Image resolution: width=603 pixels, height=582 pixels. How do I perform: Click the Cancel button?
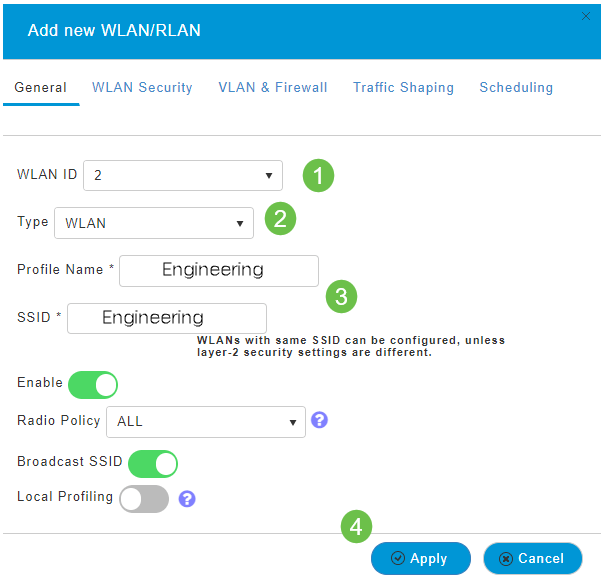click(x=532, y=559)
